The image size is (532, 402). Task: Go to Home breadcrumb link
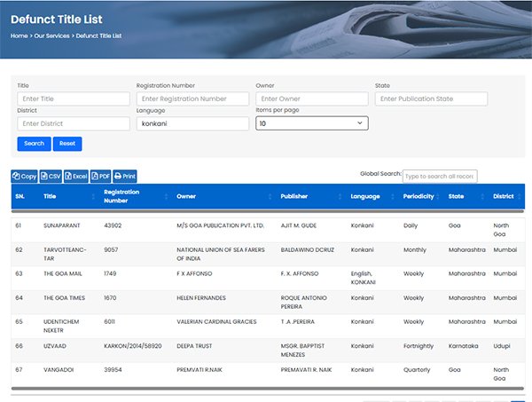19,35
